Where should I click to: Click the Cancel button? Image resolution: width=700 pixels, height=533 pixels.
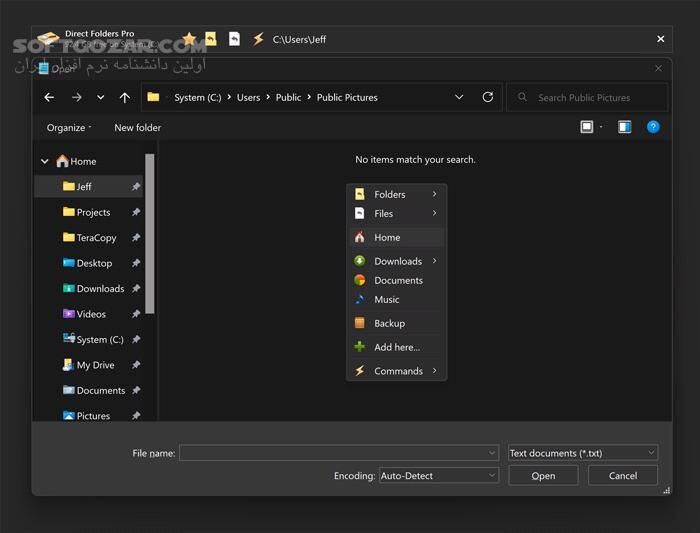pyautogui.click(x=623, y=475)
